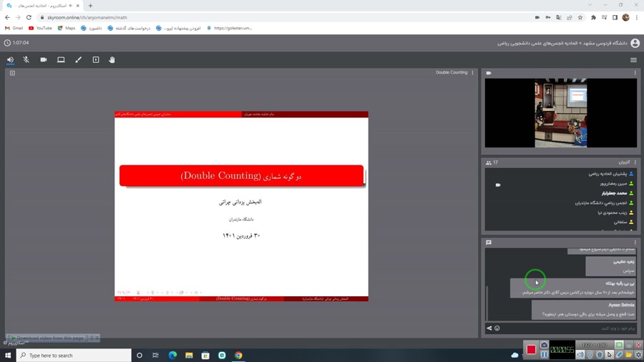The width and height of the screenshot is (644, 362).
Task: Select user سلطانی in users list
Action: 620,222
